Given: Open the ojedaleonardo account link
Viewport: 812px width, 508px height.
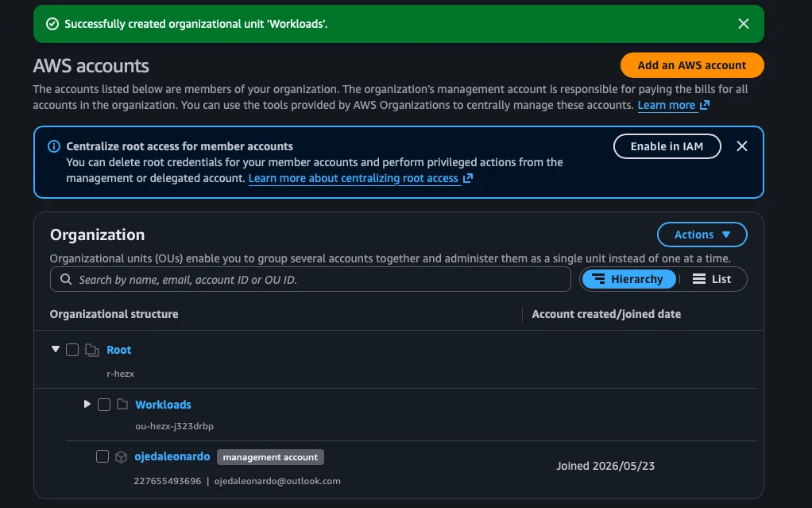Looking at the screenshot, I should point(172,456).
